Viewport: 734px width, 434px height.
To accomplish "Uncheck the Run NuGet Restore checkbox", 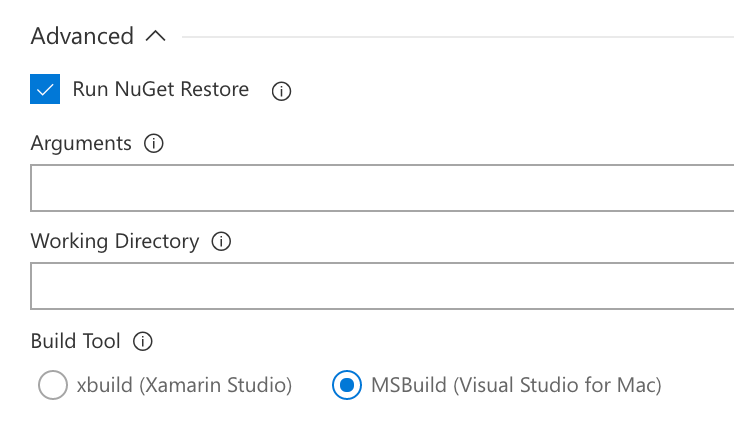I will click(x=45, y=89).
